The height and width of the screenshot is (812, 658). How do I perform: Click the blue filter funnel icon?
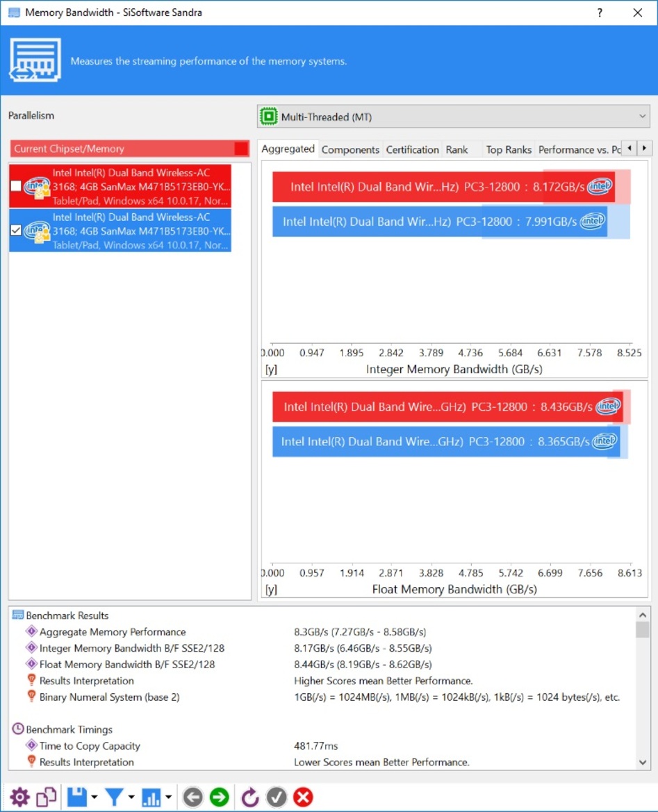click(x=113, y=797)
